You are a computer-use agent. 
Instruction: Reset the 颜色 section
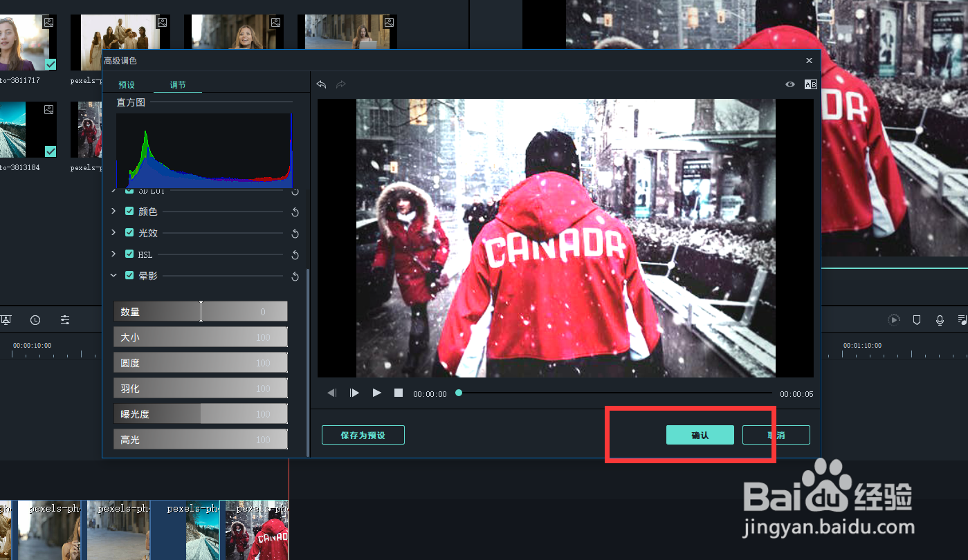click(x=295, y=212)
